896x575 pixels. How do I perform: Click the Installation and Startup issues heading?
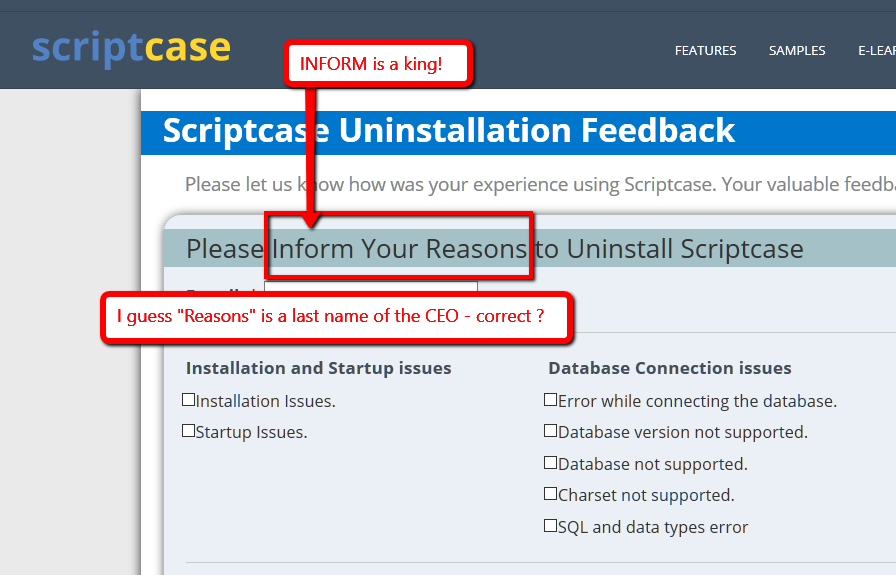coord(318,368)
